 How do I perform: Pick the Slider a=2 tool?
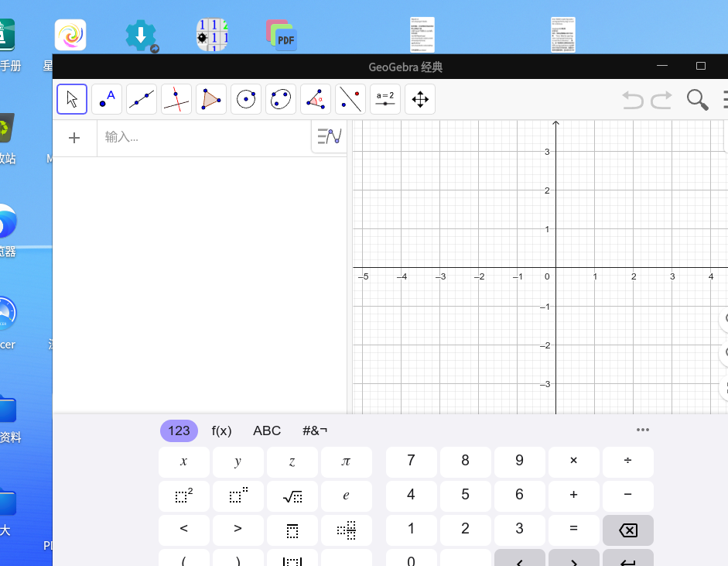385,99
